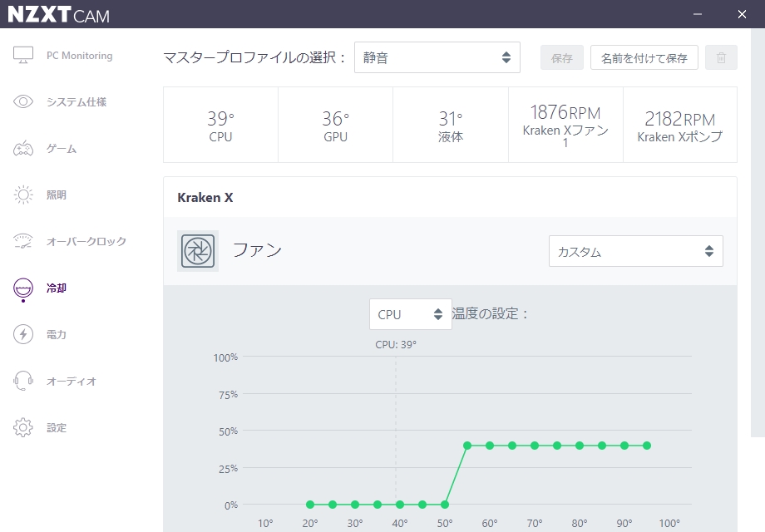Viewport: 765px width, 532px height.
Task: Select the fan curve point at 80°
Action: [579, 446]
